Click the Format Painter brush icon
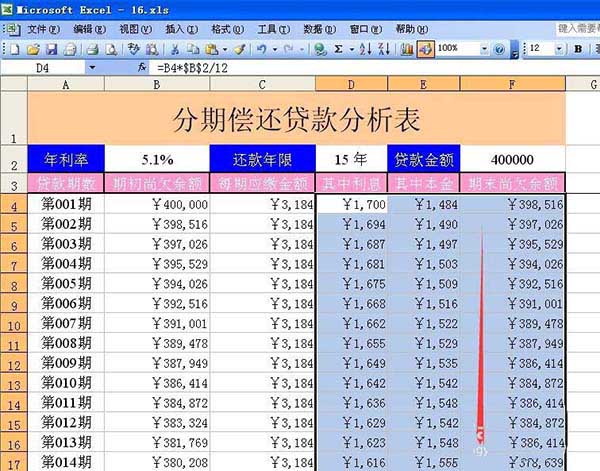 240,49
